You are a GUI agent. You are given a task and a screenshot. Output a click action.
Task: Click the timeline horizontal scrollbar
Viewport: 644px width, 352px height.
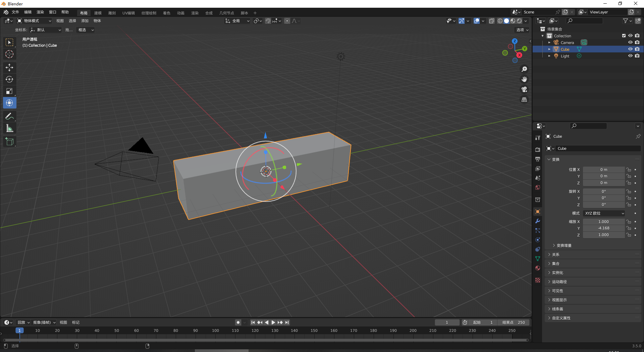[x=266, y=340]
